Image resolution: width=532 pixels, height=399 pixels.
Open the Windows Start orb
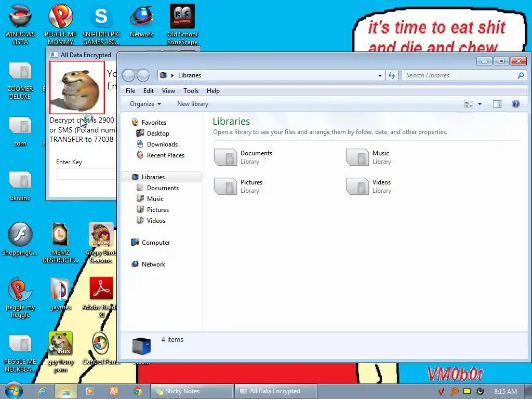pyautogui.click(x=14, y=391)
